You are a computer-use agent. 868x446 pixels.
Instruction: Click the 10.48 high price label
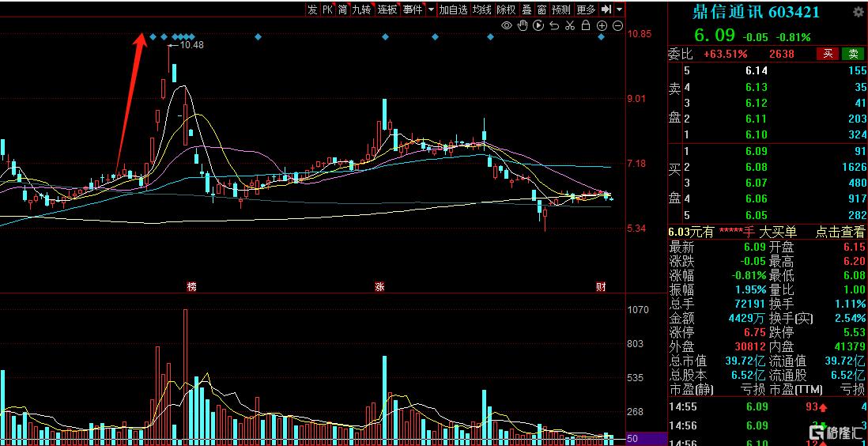click(191, 45)
